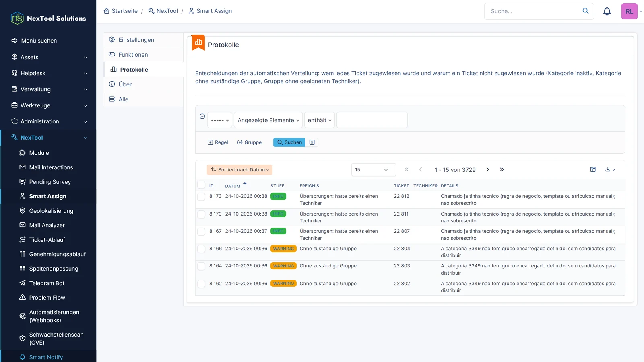Click the collapse filter minus icon
Viewport: 644px width, 362px height.
pos(202,116)
